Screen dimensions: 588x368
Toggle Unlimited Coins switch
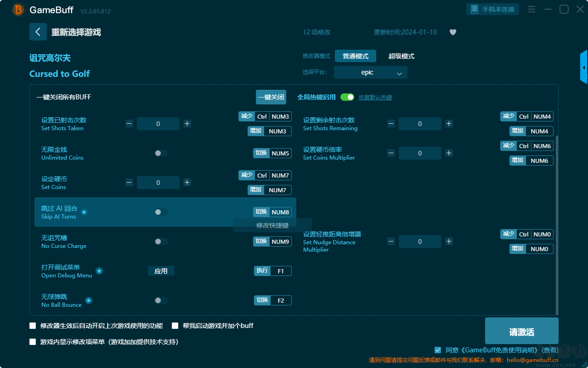pos(161,153)
